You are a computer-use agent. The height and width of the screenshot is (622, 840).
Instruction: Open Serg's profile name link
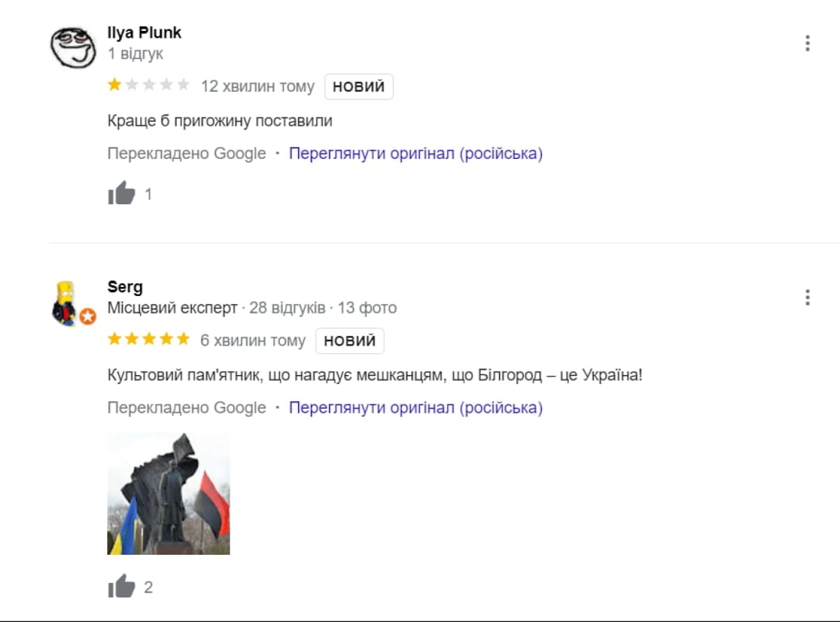coord(125,287)
